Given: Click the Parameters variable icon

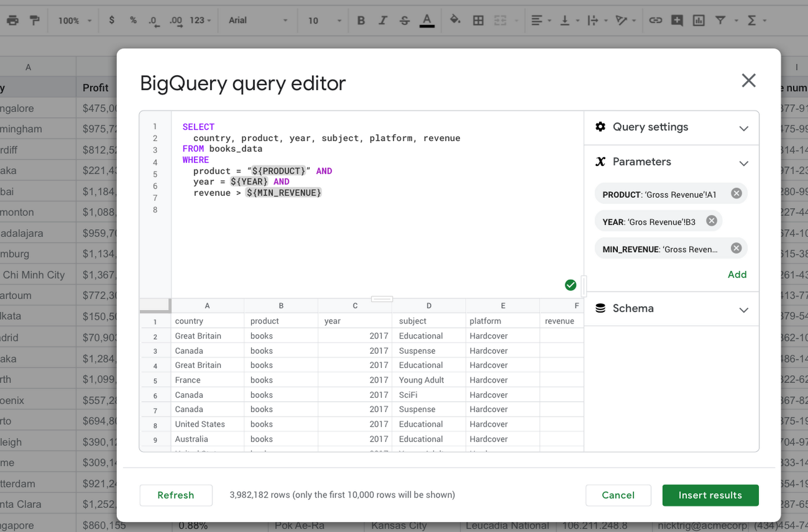Looking at the screenshot, I should (x=600, y=162).
